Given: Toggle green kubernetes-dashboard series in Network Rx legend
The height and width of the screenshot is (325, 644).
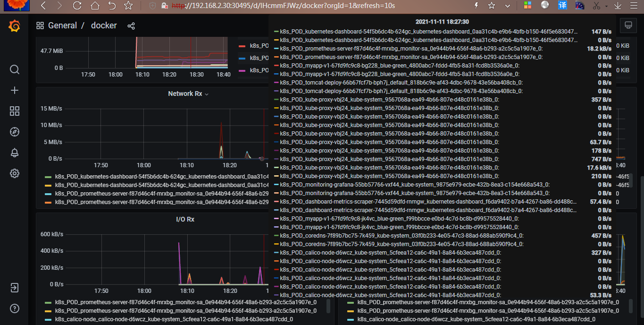Looking at the screenshot, I should pos(161,177).
